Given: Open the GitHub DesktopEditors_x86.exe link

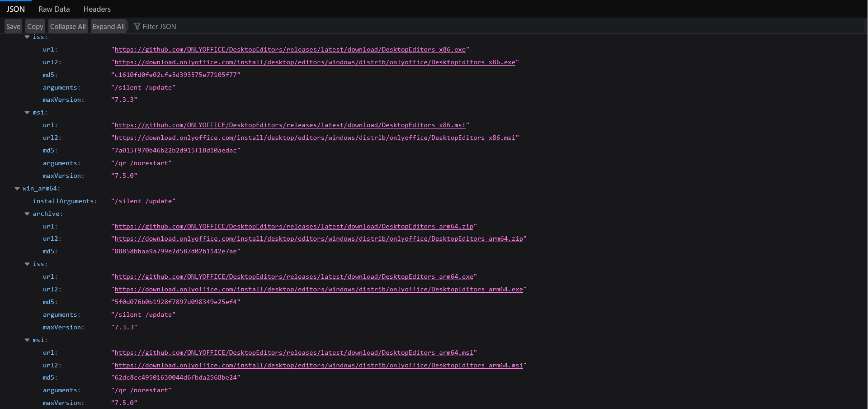Looking at the screenshot, I should click(x=290, y=50).
